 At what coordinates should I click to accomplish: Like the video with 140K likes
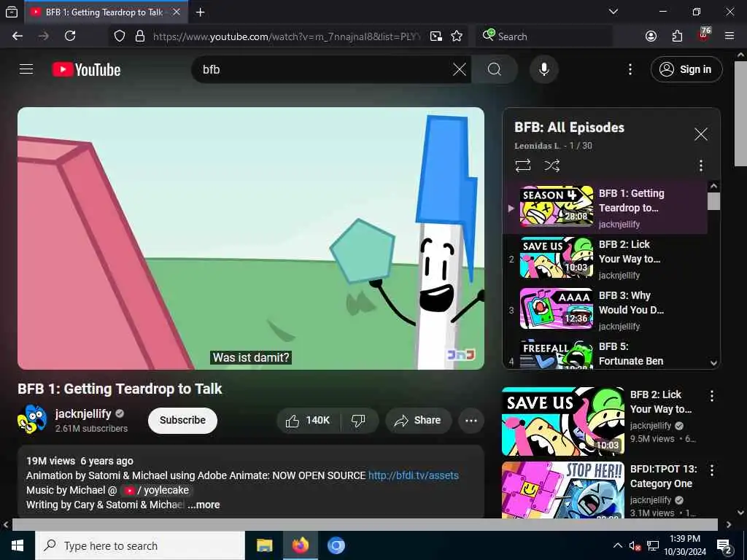point(309,420)
